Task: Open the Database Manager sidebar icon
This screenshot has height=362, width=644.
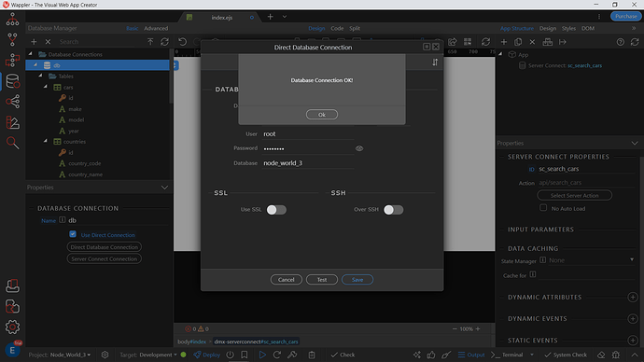Action: [12, 81]
